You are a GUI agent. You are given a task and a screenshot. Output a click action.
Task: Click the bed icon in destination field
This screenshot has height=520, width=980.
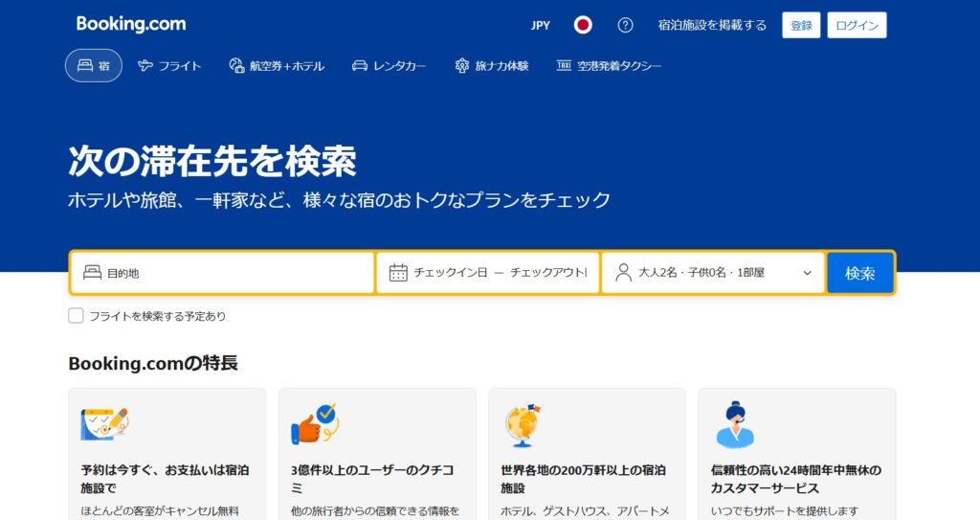coord(93,272)
